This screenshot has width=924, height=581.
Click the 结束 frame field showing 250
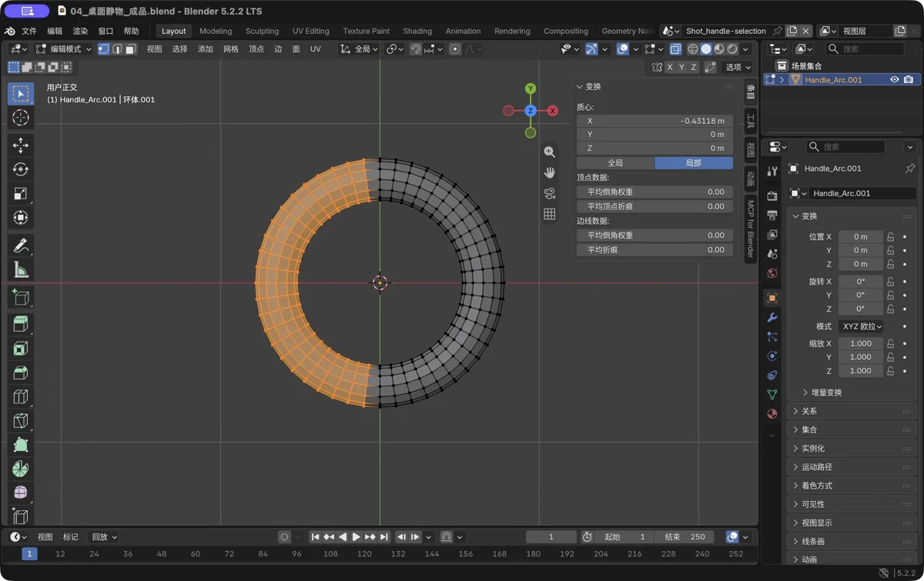click(686, 537)
